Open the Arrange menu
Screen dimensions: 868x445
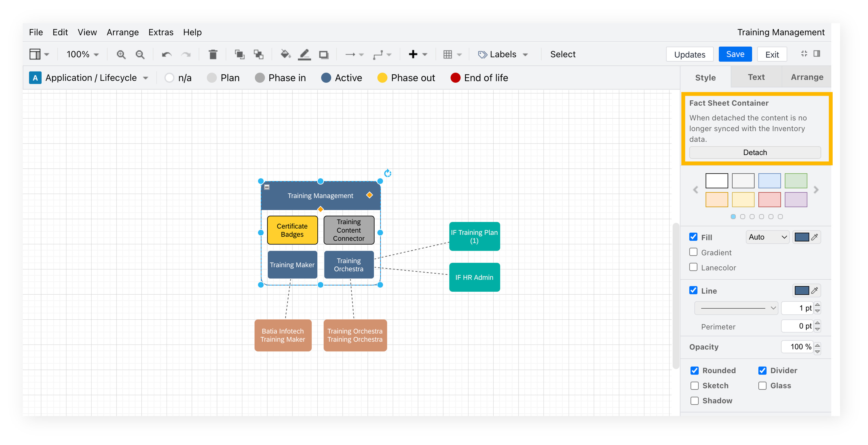coord(123,32)
